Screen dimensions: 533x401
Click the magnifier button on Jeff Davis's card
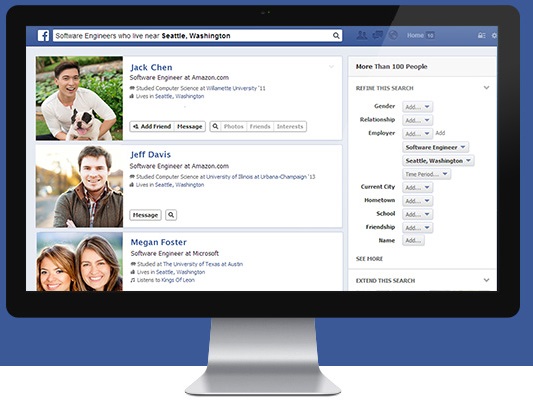pyautogui.click(x=171, y=215)
